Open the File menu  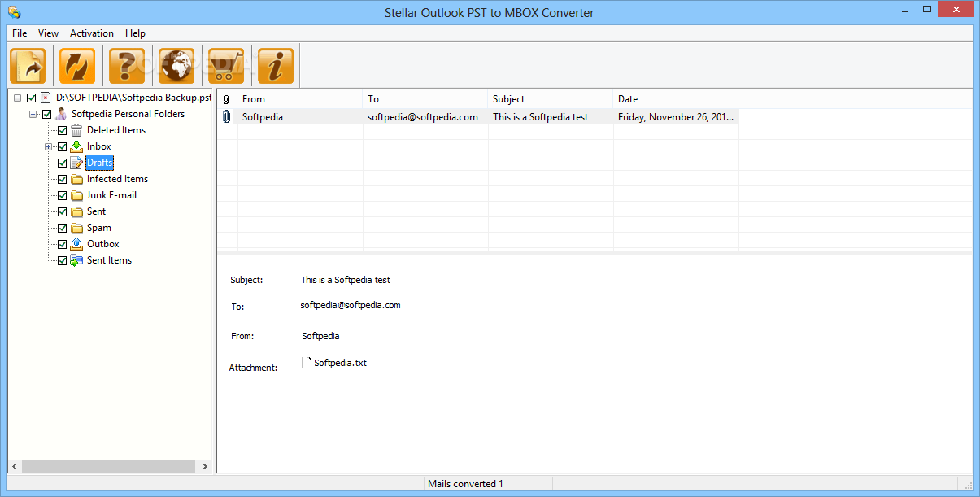pos(20,33)
